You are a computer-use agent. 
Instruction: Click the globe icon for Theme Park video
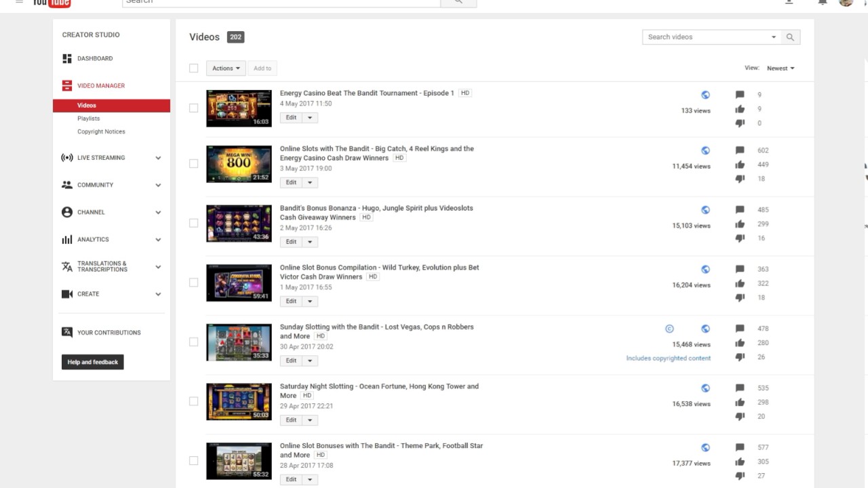[705, 447]
